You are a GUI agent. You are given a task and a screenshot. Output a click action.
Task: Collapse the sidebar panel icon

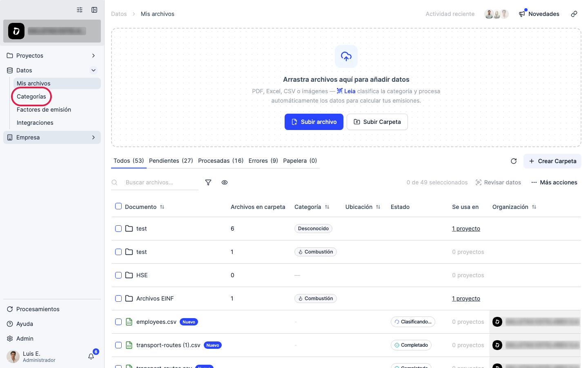click(x=94, y=10)
